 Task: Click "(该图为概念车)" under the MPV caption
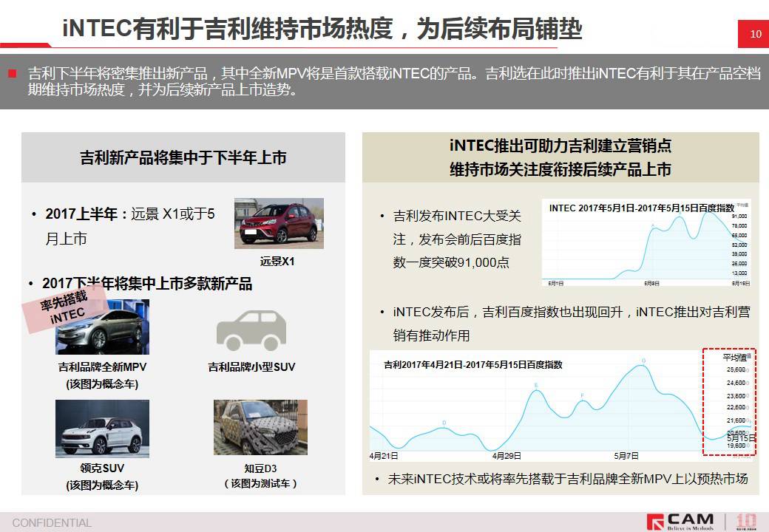[103, 383]
